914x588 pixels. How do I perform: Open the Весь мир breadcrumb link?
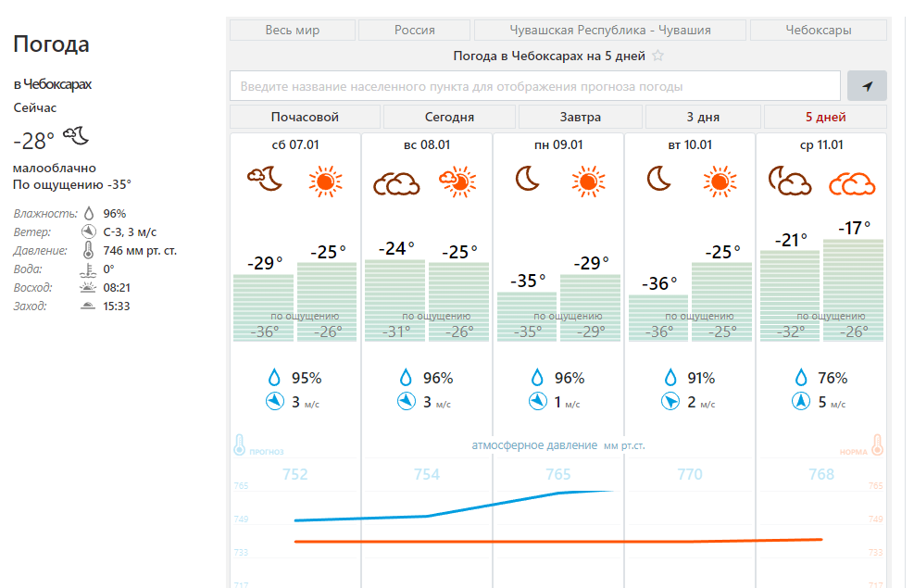coord(292,31)
